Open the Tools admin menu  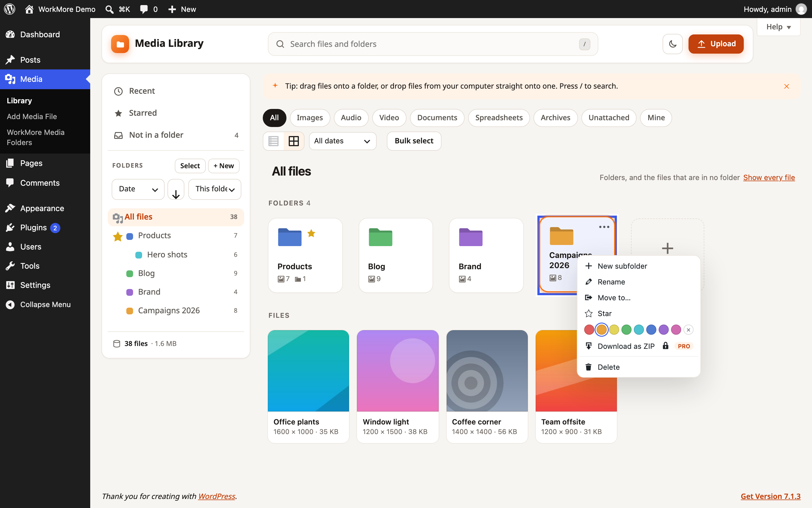45,266
